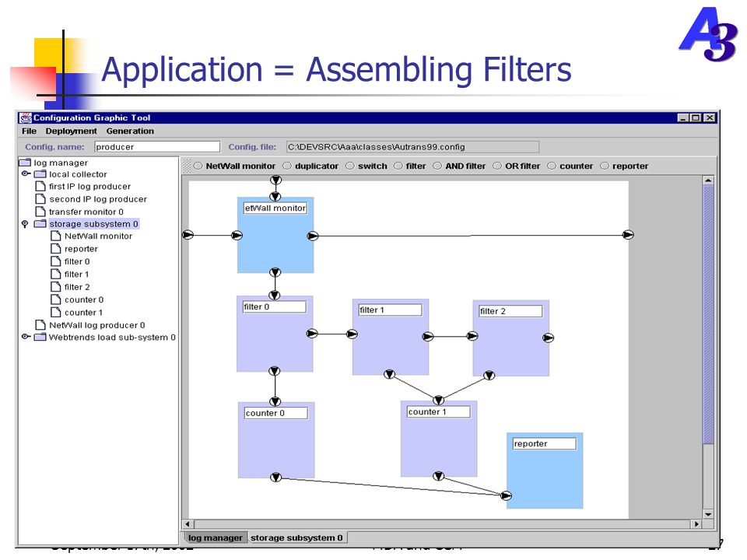The height and width of the screenshot is (560, 747).
Task: Select 'first IP log producer' in tree
Action: (89, 186)
